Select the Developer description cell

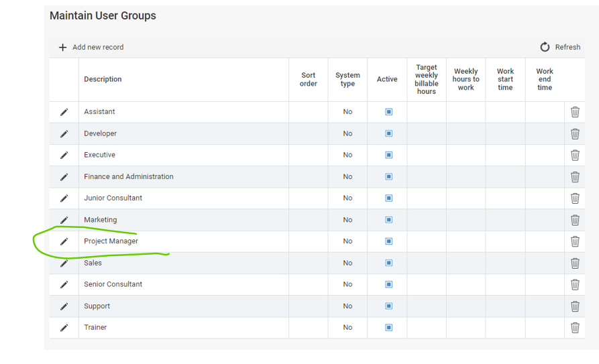click(x=184, y=133)
